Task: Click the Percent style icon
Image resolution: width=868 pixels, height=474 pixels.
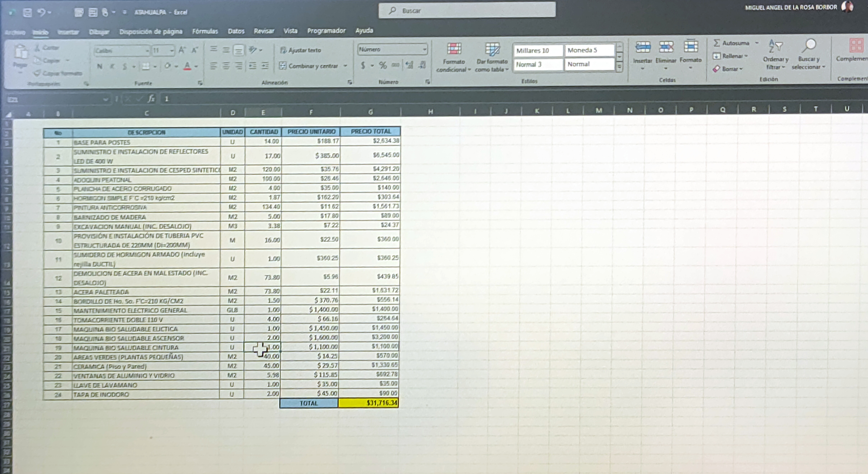Action: pos(383,65)
